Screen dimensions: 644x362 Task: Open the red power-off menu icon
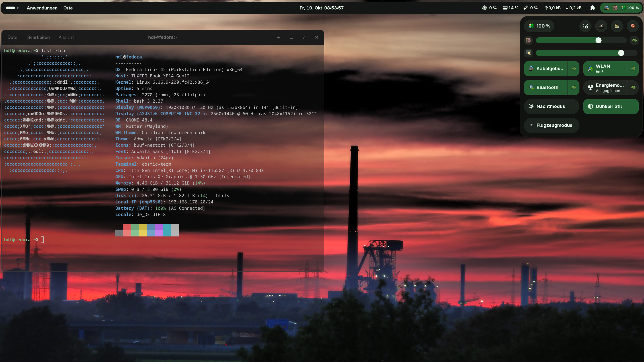pyautogui.click(x=633, y=26)
